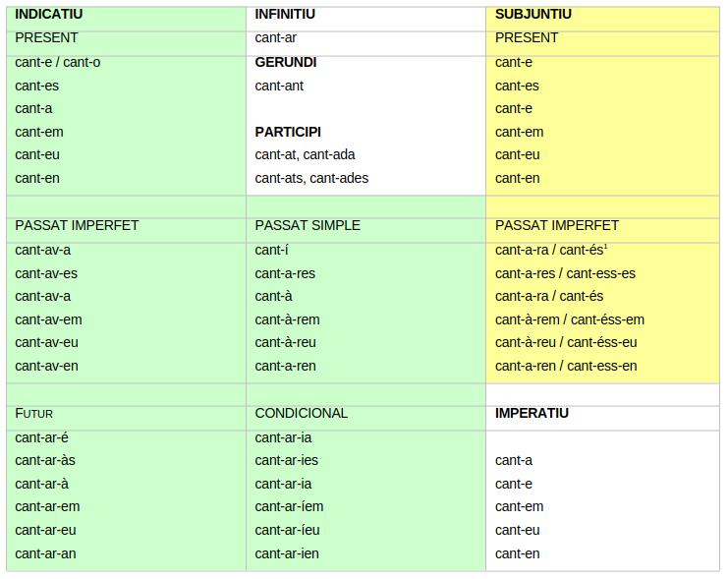
Task: Select the "cant-a-res / cant-ess-es" cell
Action: [565, 273]
